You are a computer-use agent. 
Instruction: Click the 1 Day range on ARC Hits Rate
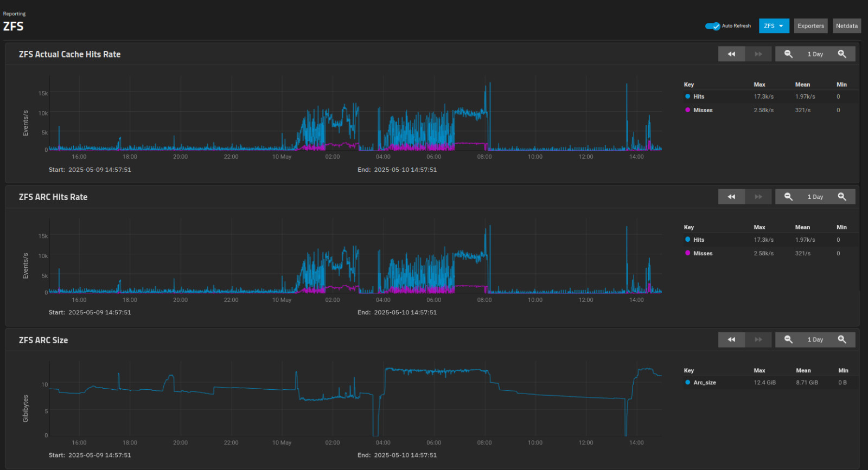pyautogui.click(x=815, y=197)
